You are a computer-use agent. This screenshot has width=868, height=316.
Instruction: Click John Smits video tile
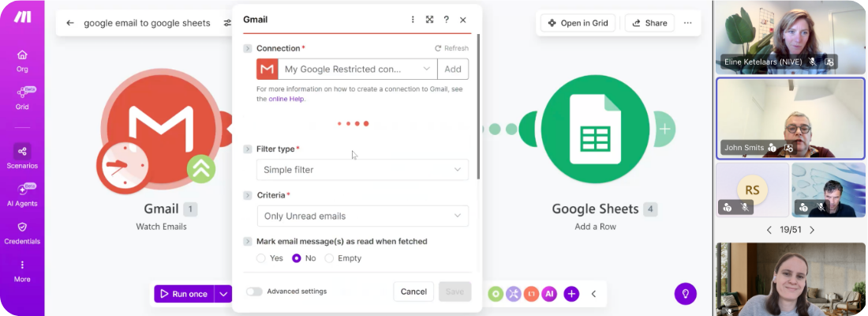click(x=790, y=118)
